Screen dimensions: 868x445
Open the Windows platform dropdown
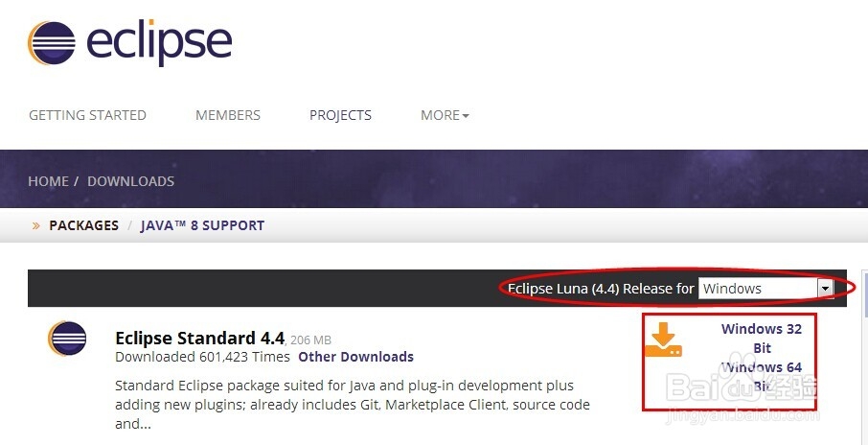click(765, 288)
